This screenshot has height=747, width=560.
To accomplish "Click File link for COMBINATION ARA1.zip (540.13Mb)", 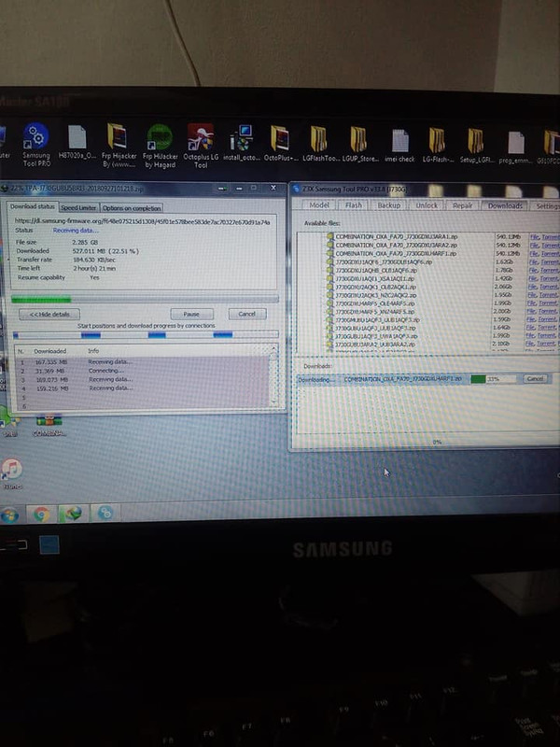I will pyautogui.click(x=534, y=237).
